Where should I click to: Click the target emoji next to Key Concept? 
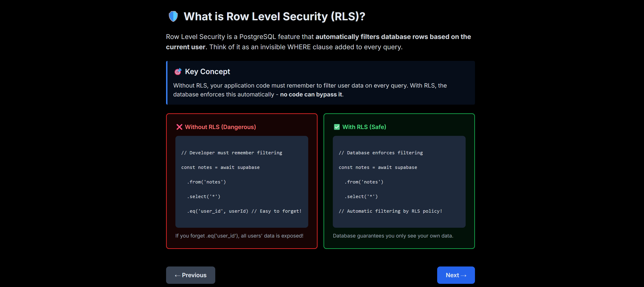[178, 72]
